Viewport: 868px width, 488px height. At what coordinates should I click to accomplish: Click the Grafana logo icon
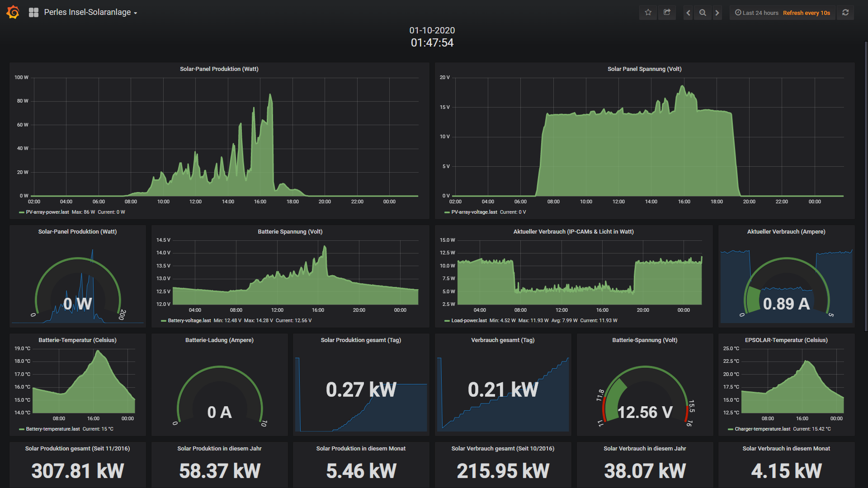coord(13,12)
